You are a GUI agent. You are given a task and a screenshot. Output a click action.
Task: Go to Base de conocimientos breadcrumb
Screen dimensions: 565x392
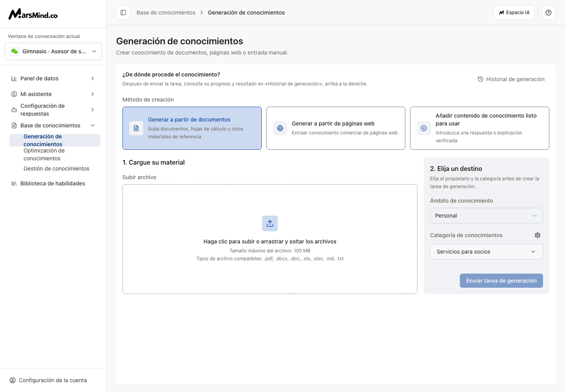[x=166, y=13]
